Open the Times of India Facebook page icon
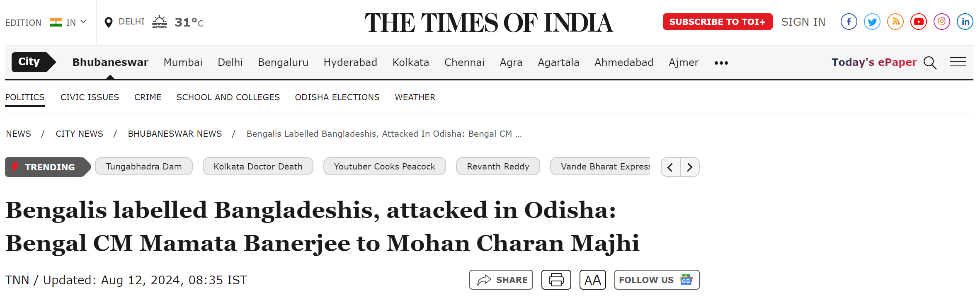Screen dimensions: 980x305 click(849, 22)
